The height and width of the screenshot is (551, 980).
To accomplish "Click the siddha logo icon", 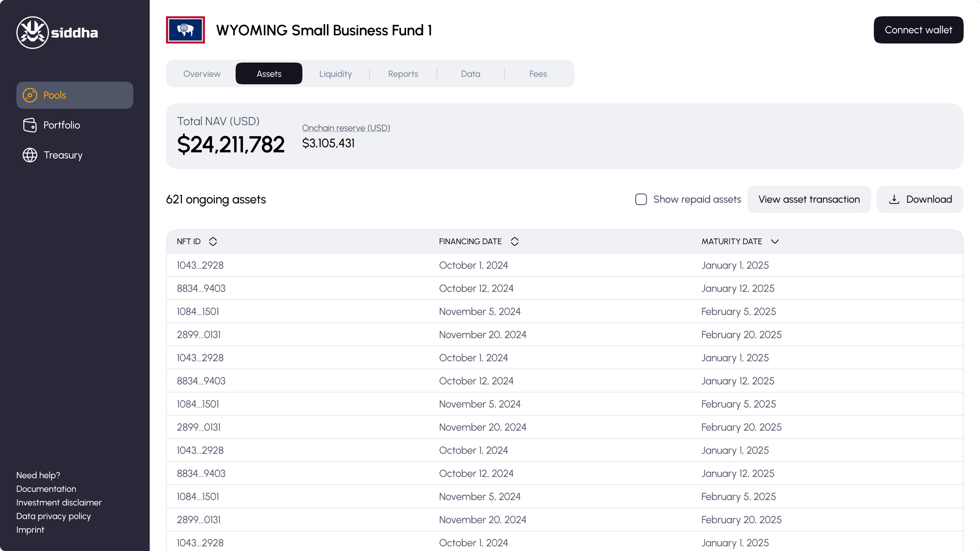I will click(x=33, y=33).
